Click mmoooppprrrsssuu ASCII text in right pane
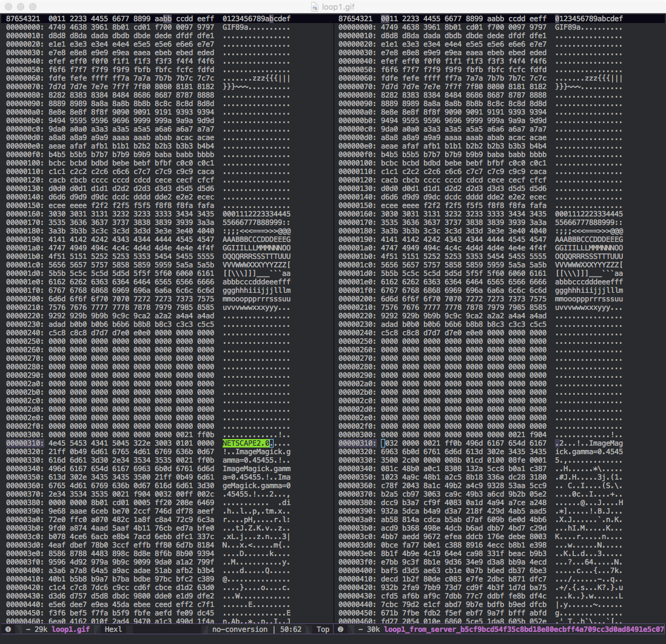The width and height of the screenshot is (666, 644). [x=589, y=299]
